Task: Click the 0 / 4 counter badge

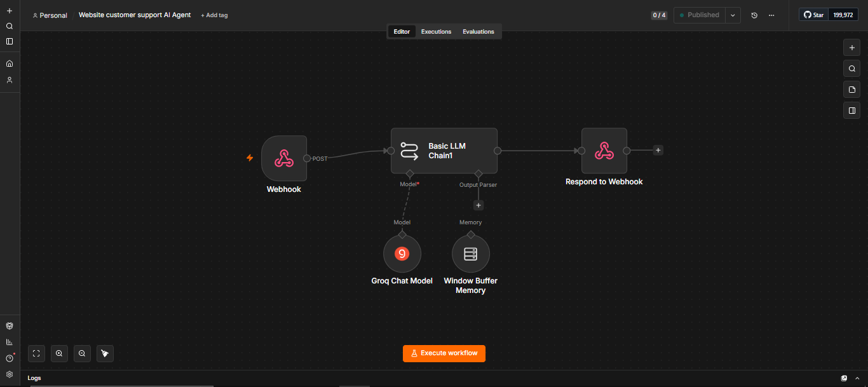Action: click(x=659, y=15)
